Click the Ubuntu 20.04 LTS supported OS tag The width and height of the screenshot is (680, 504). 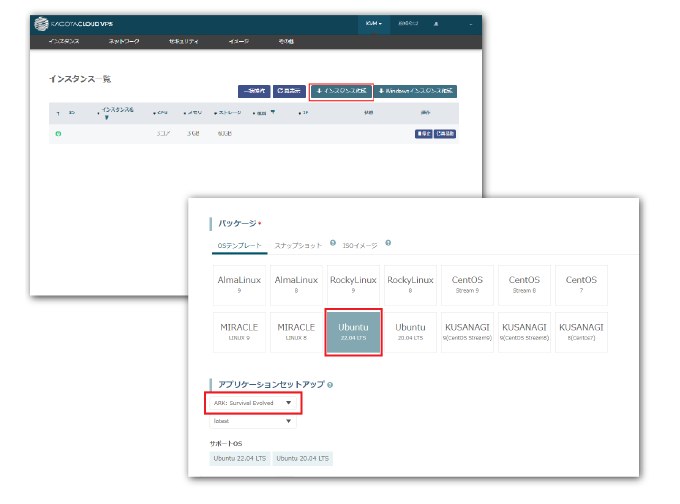tap(304, 458)
